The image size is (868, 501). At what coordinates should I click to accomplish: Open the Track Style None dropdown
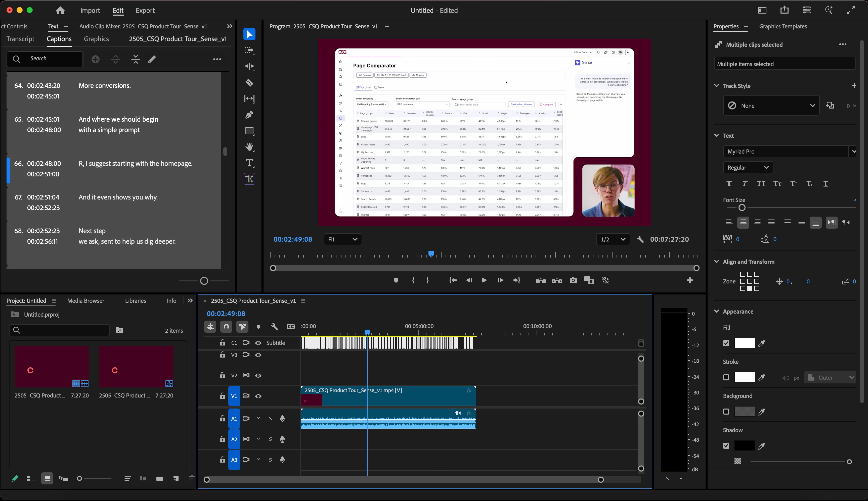tap(771, 106)
